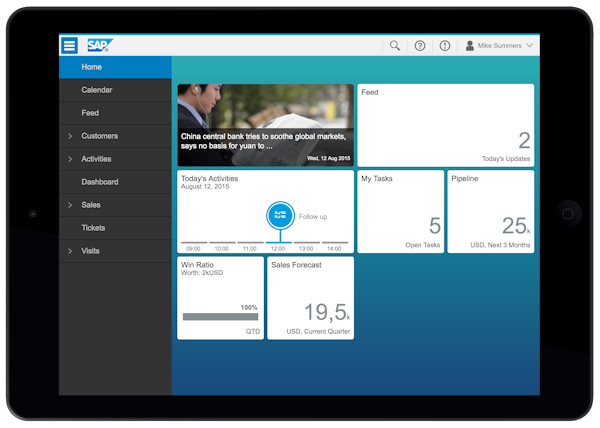Click the Win Ratio progress bar
Image resolution: width=600 pixels, height=428 pixels.
[220, 317]
